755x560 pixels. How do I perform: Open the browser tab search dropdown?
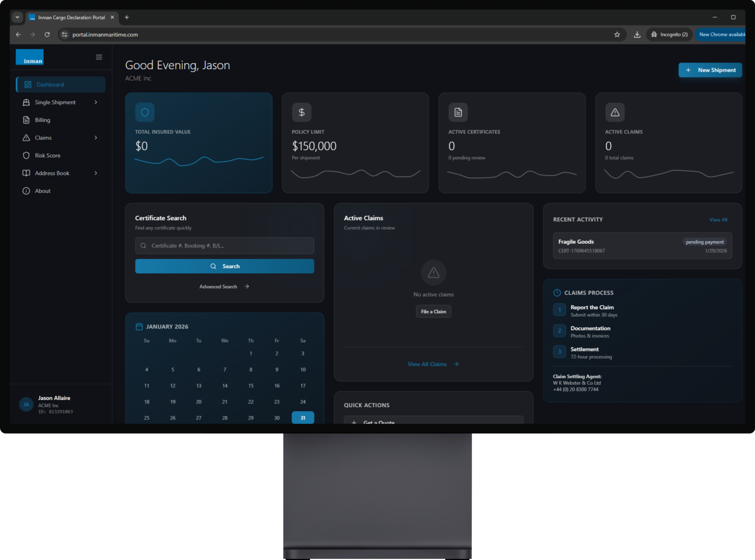coord(17,17)
